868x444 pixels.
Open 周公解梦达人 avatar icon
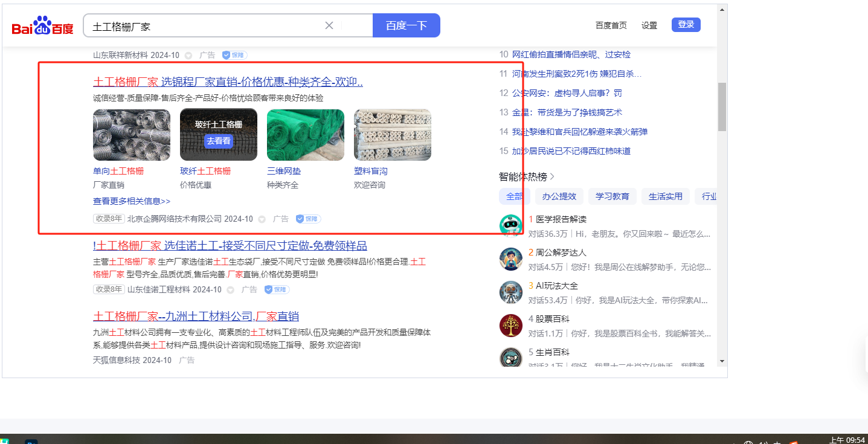click(510, 259)
